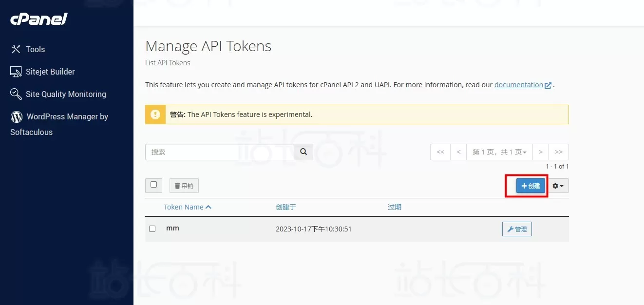This screenshot has width=644, height=305.
Task: Click the 吊销 revoke button with trash icon
Action: tap(184, 186)
